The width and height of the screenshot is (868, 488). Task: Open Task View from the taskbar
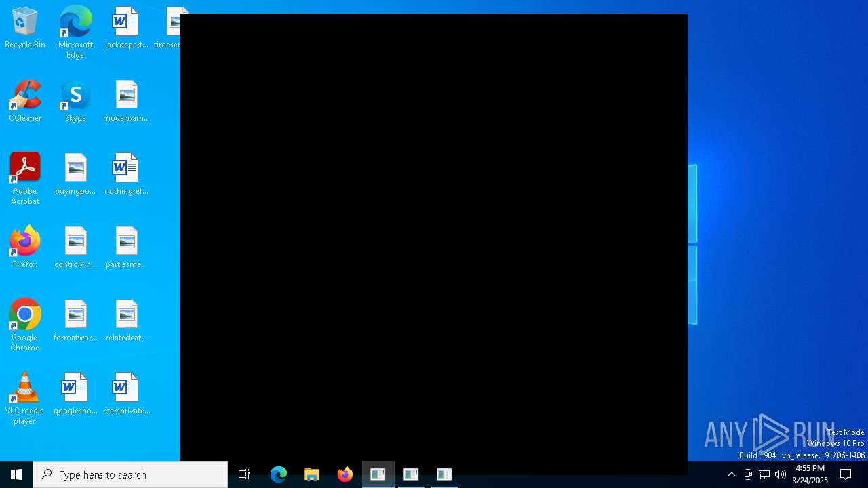[244, 474]
